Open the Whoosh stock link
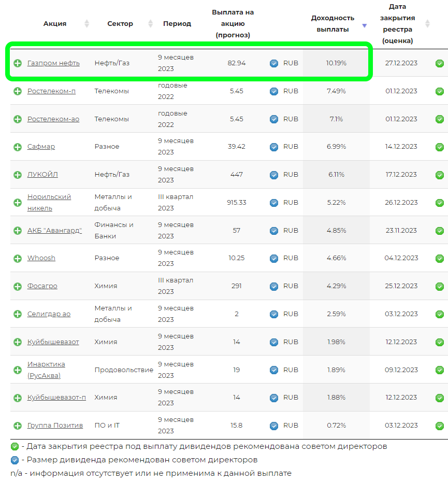The image size is (448, 481). click(41, 258)
